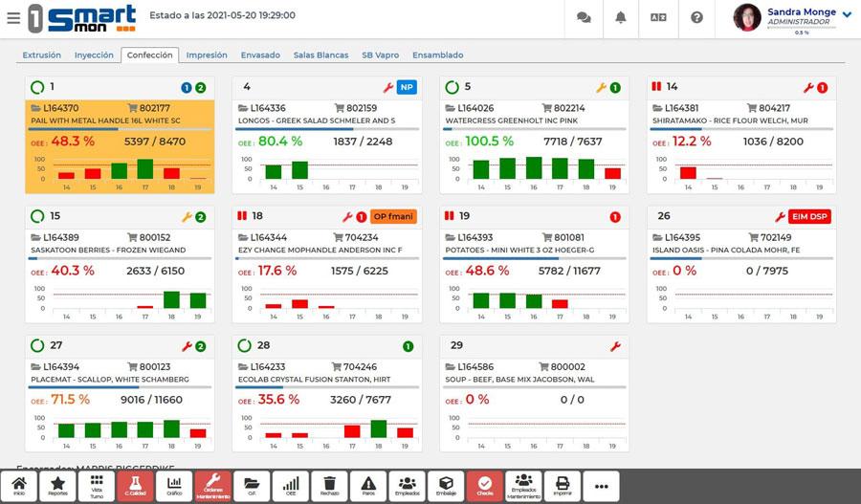The image size is (861, 504).
Task: Open the Ensamblado tab
Action: pos(437,55)
